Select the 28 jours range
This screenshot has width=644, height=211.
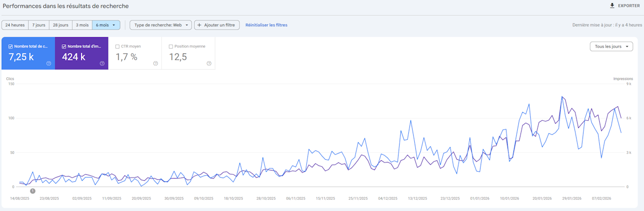pyautogui.click(x=61, y=25)
